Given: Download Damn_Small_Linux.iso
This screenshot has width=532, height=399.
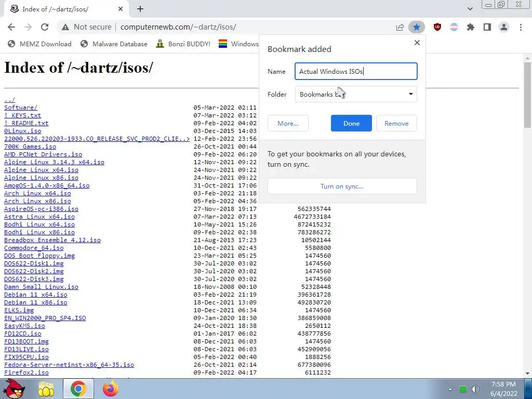Looking at the screenshot, I should pos(42,287).
